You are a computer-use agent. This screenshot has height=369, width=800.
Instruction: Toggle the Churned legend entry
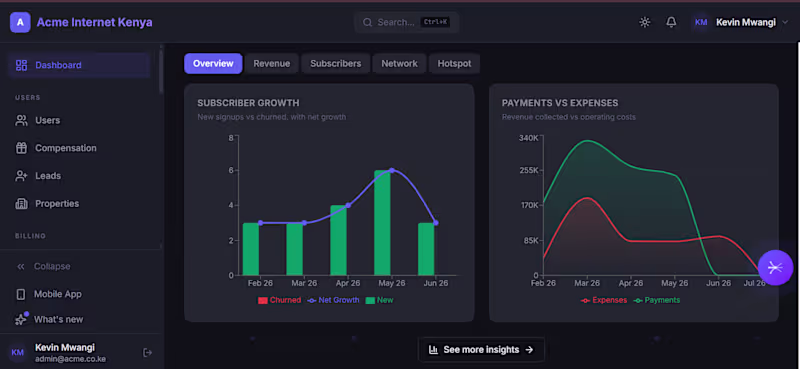(280, 300)
